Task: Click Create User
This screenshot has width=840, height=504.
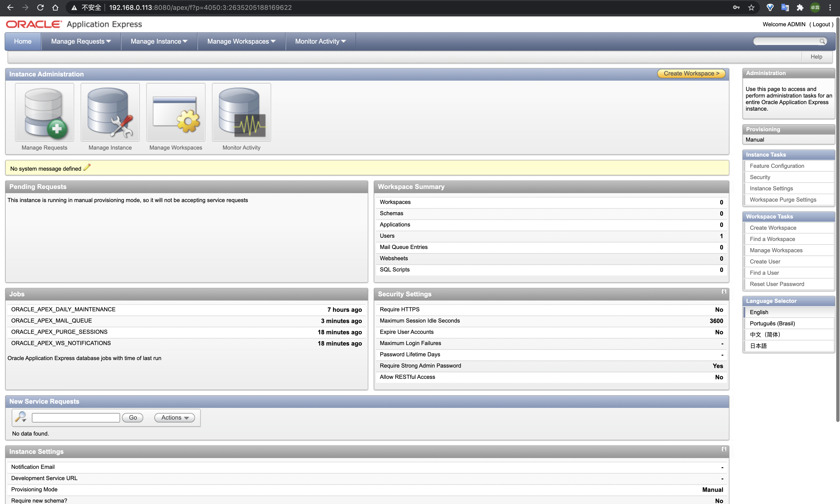Action: (x=788, y=261)
